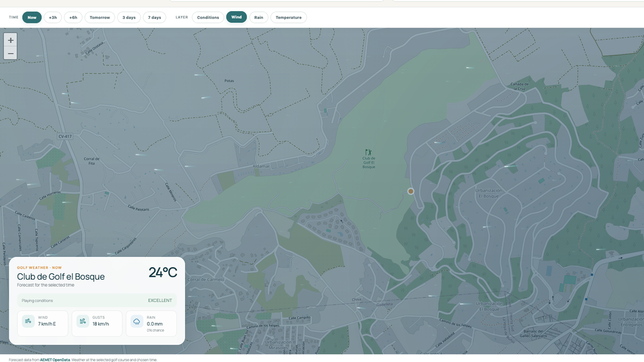Click the "0% chance" rain text

pyautogui.click(x=156, y=330)
